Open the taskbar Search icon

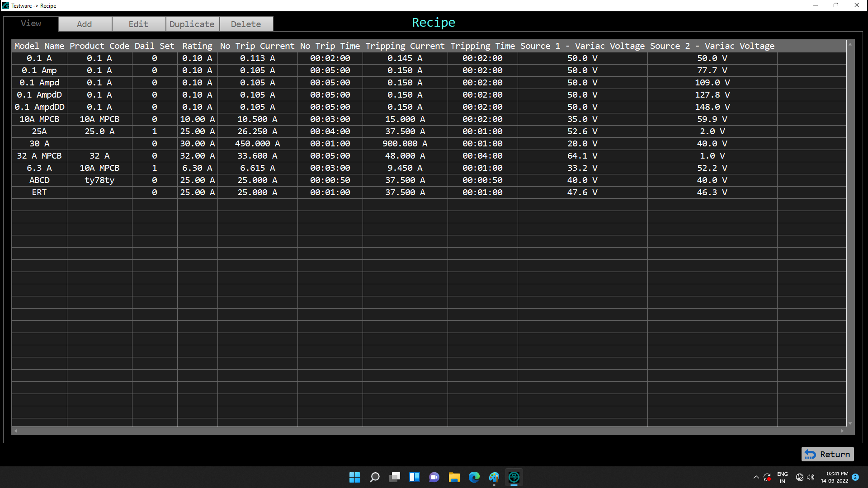(375, 477)
